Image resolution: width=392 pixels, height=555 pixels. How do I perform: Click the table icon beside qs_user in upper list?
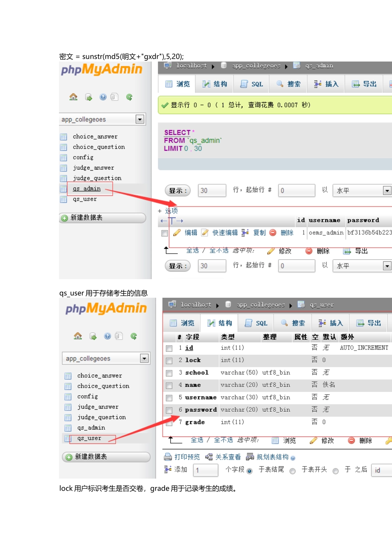[64, 199]
